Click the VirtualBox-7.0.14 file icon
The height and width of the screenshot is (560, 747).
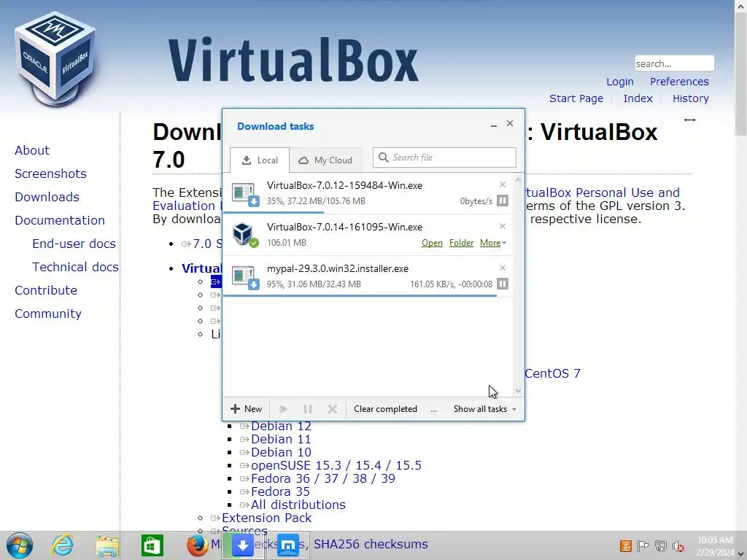[245, 235]
